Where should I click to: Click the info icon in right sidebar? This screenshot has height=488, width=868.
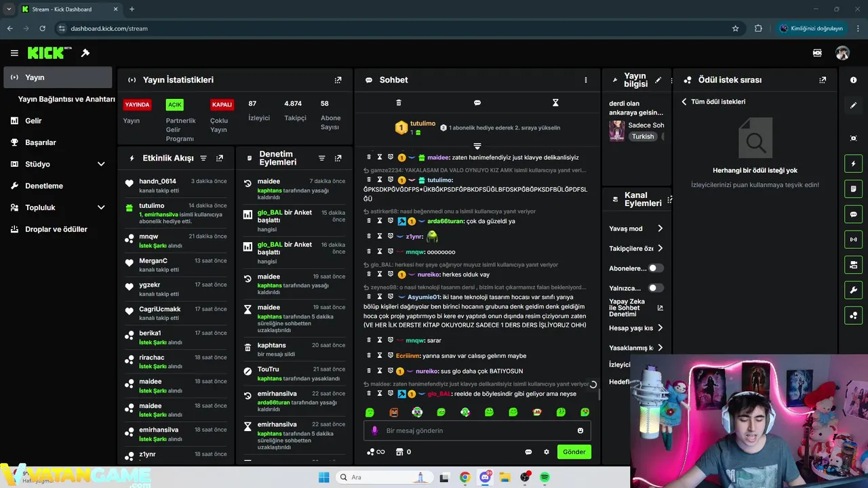[853, 80]
